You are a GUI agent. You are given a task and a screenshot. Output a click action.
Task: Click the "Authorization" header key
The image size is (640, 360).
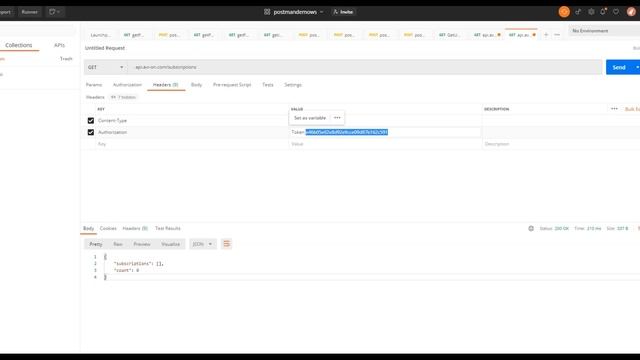pos(112,132)
